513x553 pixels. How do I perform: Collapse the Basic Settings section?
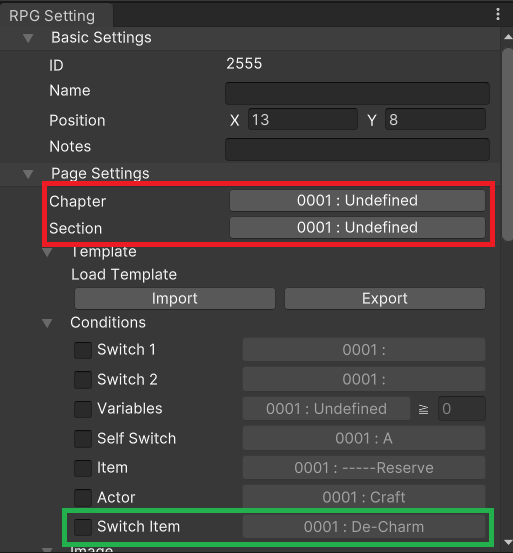[28, 38]
